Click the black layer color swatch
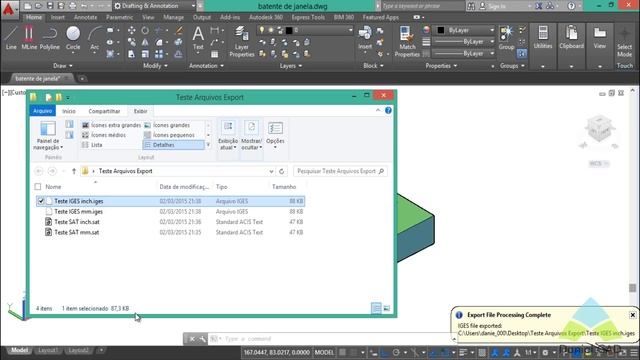 tap(289, 30)
